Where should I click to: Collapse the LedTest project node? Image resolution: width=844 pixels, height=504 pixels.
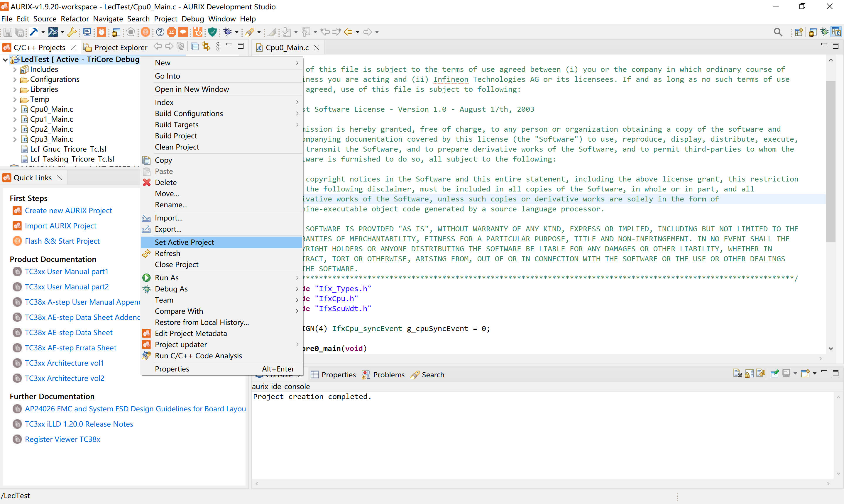click(x=5, y=60)
